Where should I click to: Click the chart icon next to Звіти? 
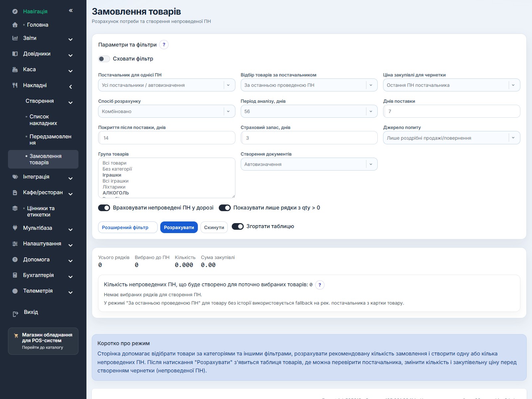coord(15,38)
